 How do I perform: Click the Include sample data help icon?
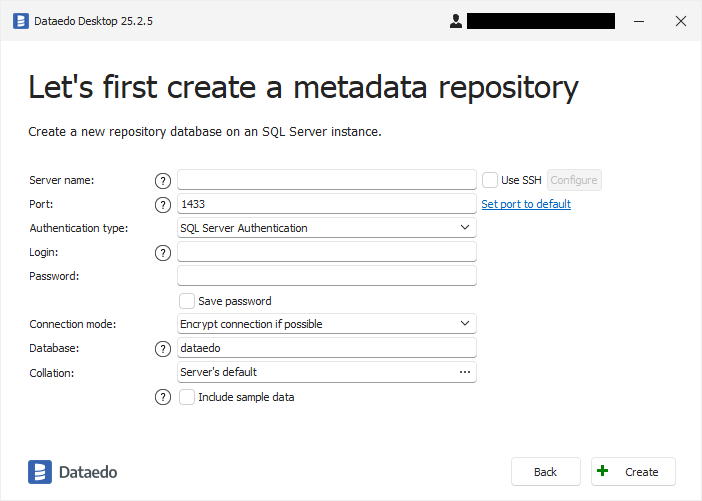coord(163,397)
